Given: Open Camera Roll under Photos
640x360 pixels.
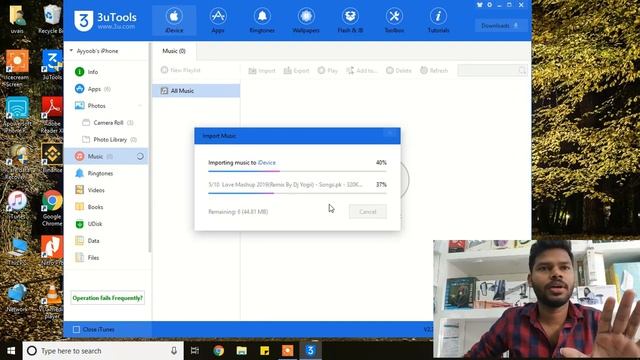Looking at the screenshot, I should (108, 122).
